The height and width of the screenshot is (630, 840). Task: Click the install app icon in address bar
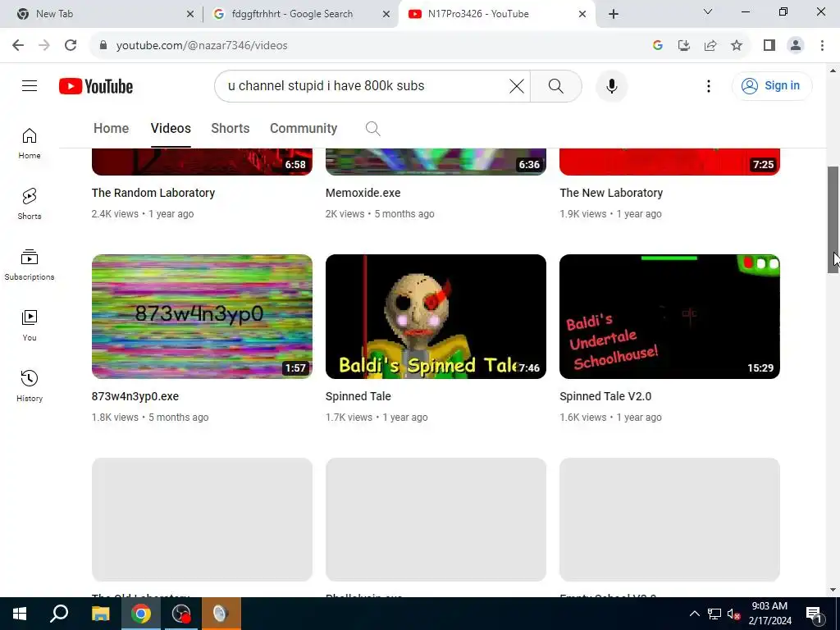tap(683, 45)
